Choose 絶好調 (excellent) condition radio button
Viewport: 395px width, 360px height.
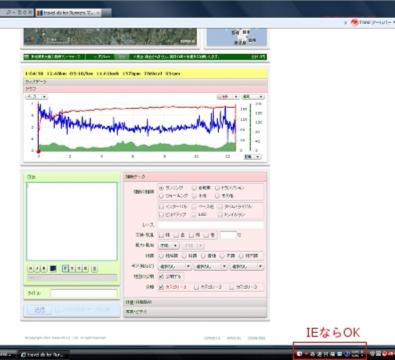162,256
